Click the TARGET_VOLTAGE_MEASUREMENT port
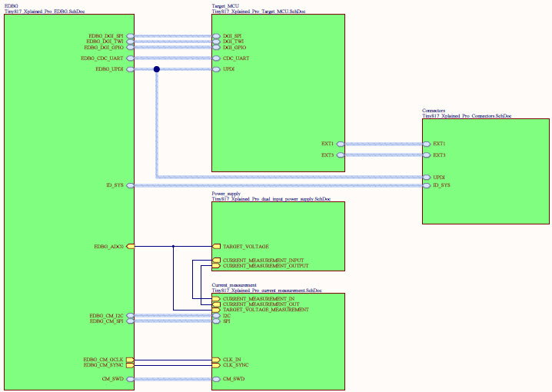 217,309
